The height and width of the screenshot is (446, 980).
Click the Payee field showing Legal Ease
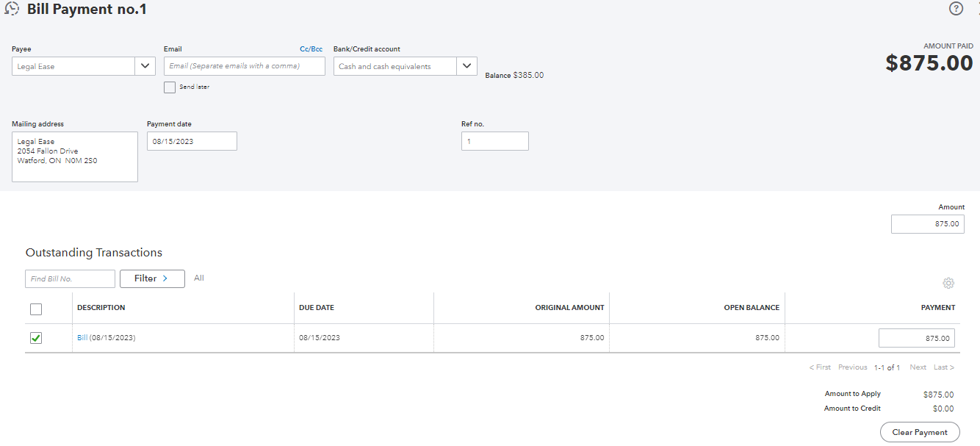pyautogui.click(x=73, y=66)
